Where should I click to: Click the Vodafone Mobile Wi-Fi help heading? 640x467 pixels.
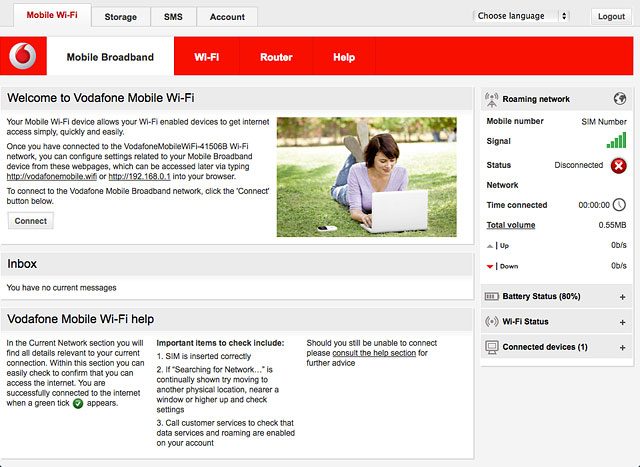[80, 319]
